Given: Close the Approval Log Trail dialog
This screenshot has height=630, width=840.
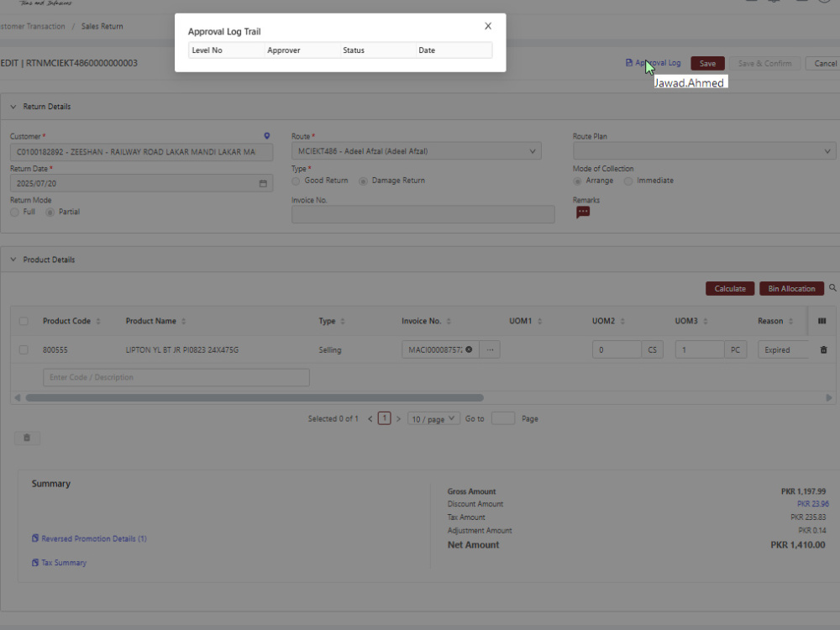Looking at the screenshot, I should [x=487, y=26].
